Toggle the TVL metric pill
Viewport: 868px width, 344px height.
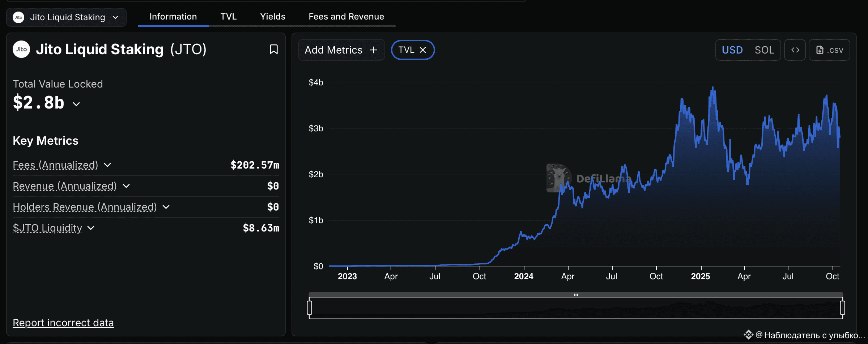406,50
